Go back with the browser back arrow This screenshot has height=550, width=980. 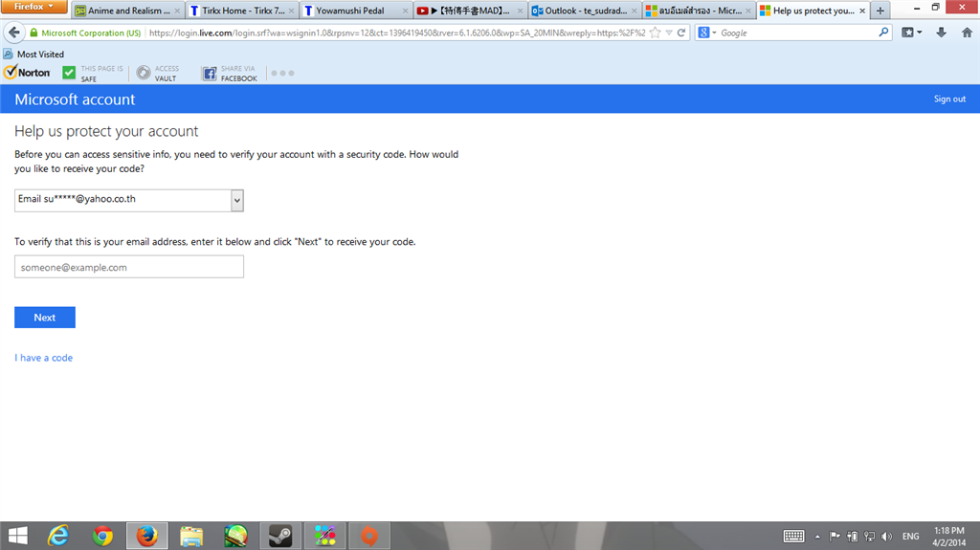click(x=13, y=33)
